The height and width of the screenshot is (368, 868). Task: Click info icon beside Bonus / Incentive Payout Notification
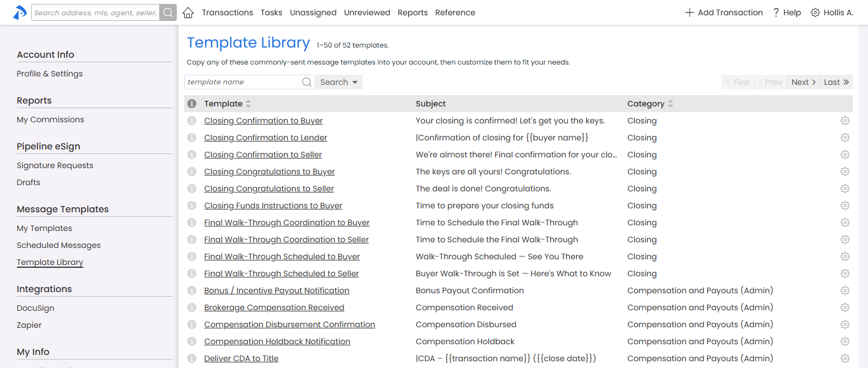click(x=192, y=290)
